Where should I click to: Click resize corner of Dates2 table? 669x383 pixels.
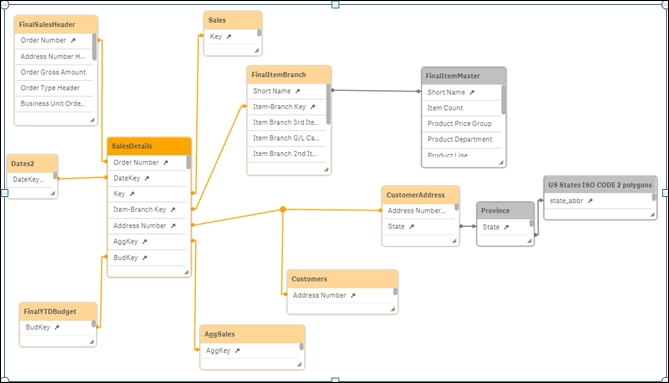coord(52,194)
